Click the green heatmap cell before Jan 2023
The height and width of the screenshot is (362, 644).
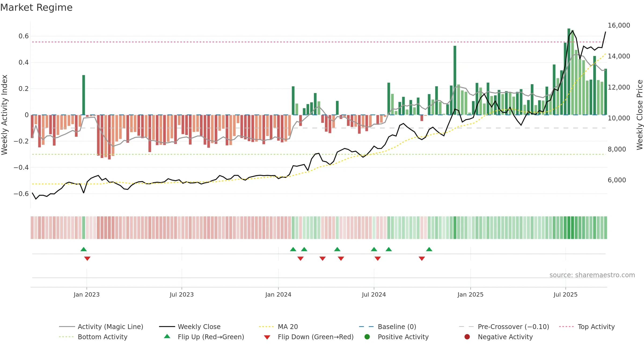pos(83,228)
